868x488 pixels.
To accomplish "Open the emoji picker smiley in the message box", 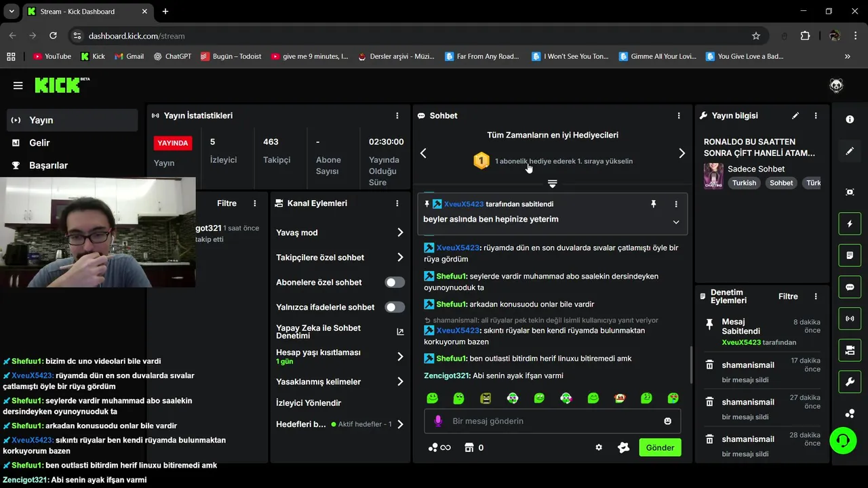I will tap(668, 421).
